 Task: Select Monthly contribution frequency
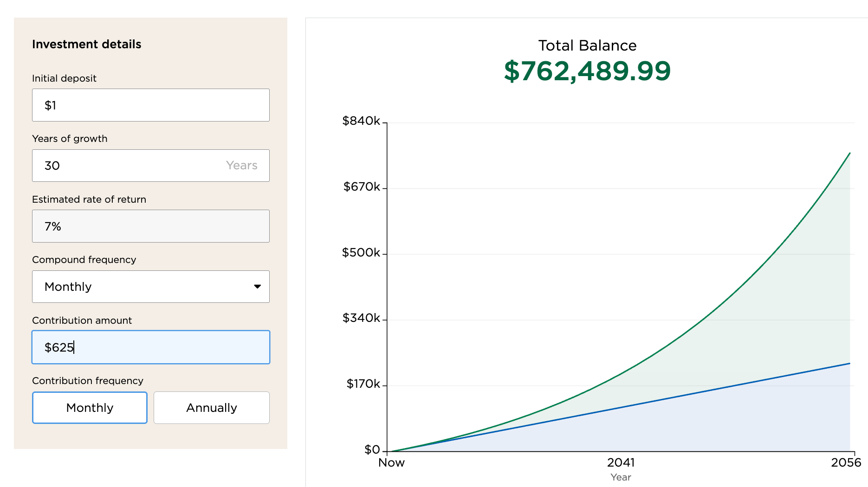tap(90, 408)
